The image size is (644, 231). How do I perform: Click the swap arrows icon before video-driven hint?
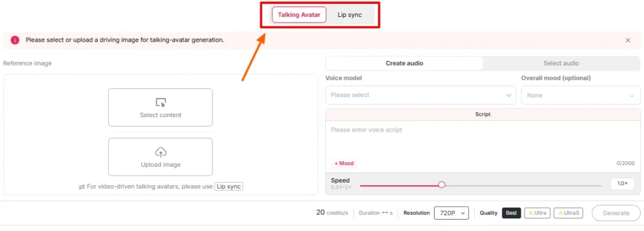pyautogui.click(x=82, y=187)
